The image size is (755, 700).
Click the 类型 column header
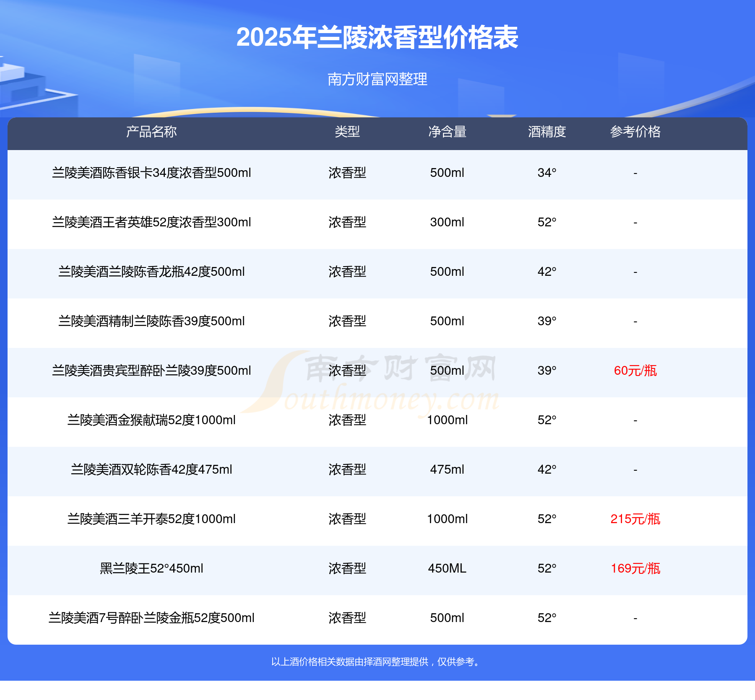[347, 132]
